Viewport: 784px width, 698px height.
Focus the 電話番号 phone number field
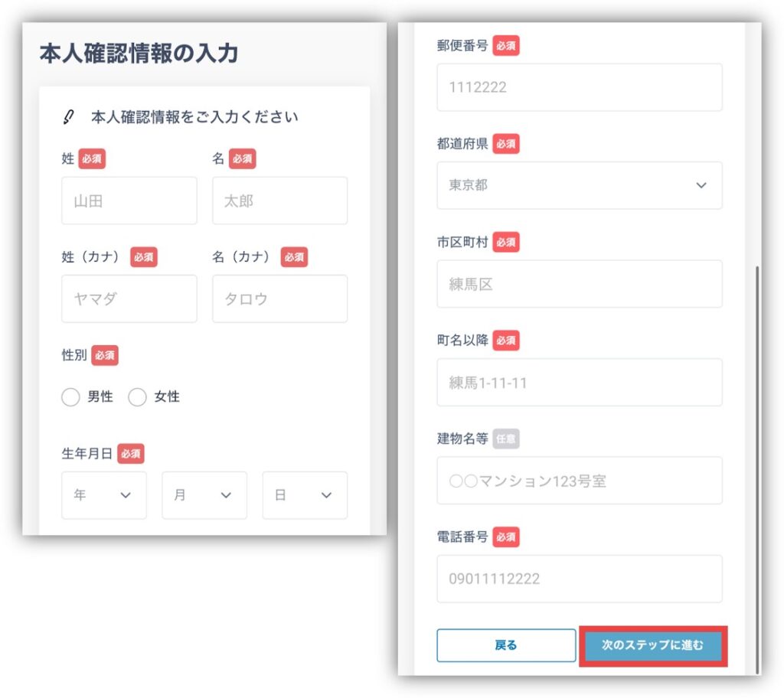click(579, 579)
